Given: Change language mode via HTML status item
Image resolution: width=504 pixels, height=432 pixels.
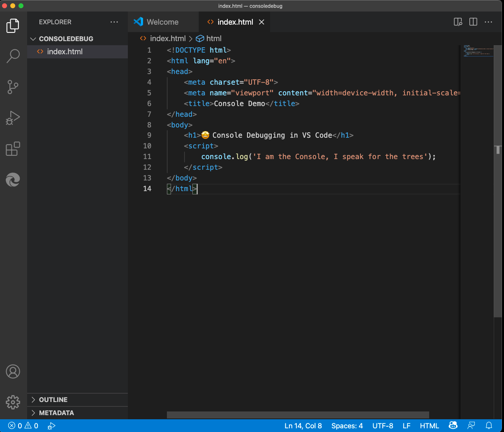Looking at the screenshot, I should (x=430, y=426).
